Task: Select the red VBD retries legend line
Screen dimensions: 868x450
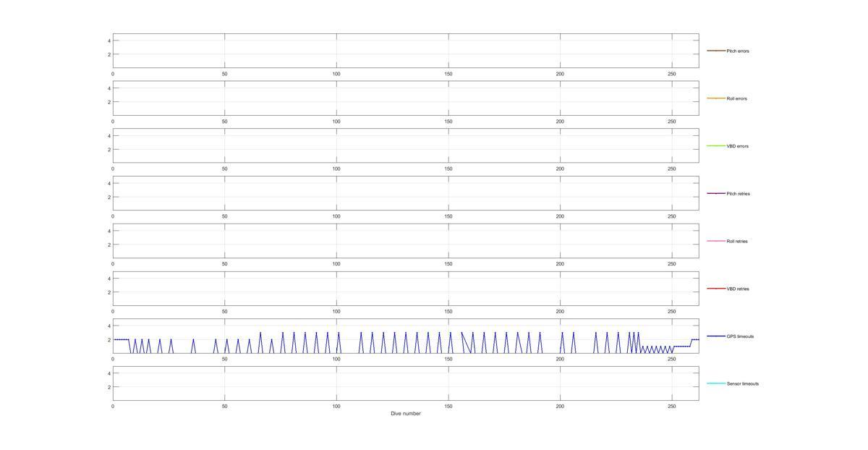Action: pyautogui.click(x=716, y=289)
